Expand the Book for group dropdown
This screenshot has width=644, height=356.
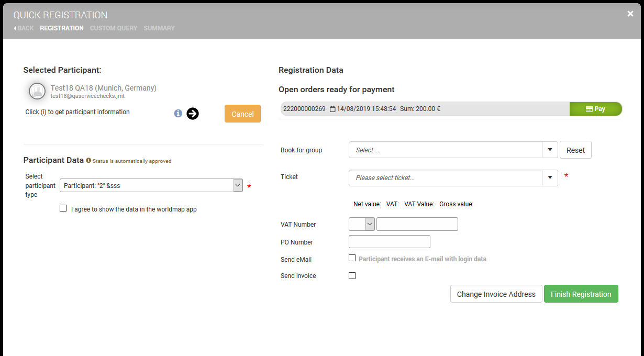(x=549, y=150)
